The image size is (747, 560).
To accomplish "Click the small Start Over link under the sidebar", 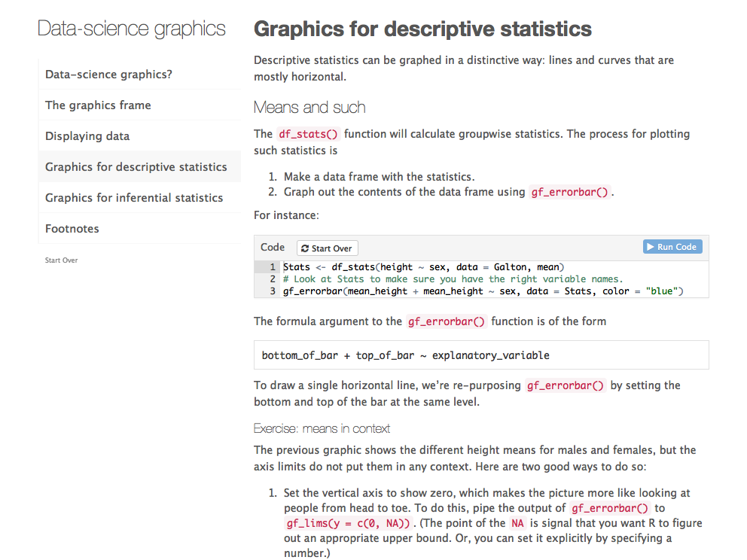I will pyautogui.click(x=61, y=260).
